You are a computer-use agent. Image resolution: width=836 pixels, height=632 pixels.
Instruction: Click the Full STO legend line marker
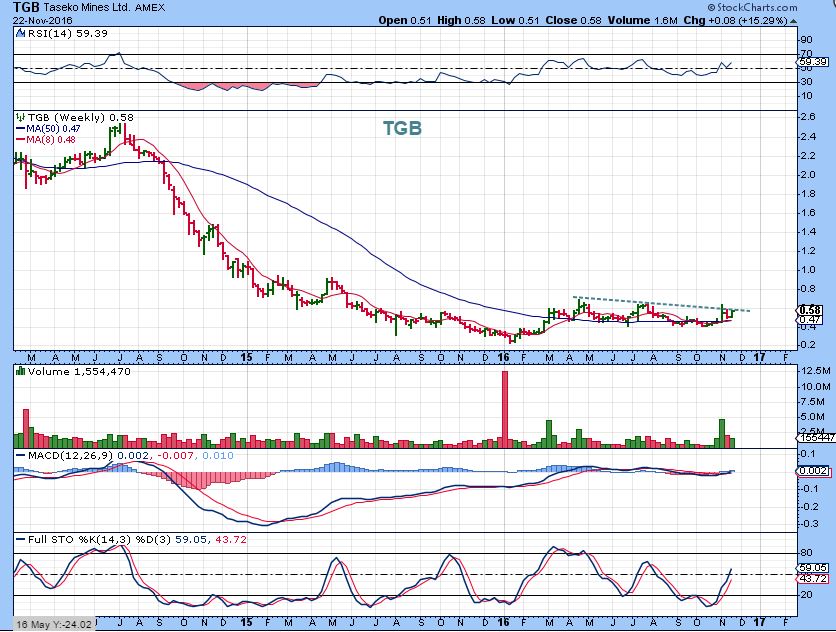pyautogui.click(x=20, y=540)
